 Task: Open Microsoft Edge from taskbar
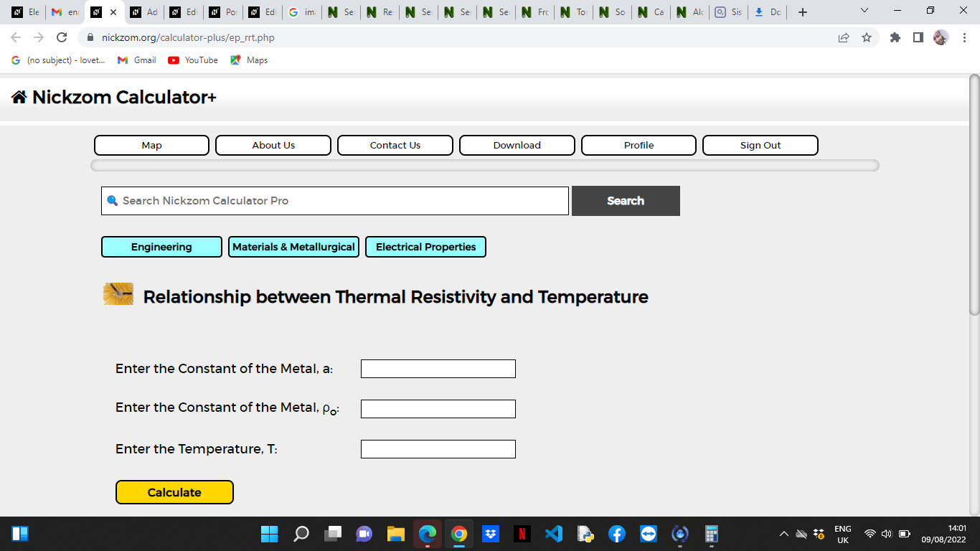tap(428, 534)
